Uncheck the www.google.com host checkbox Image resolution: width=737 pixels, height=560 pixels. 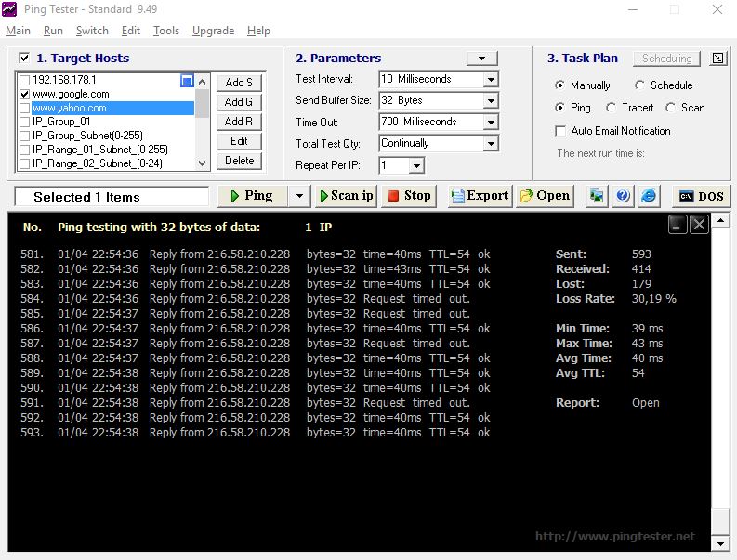pyautogui.click(x=25, y=95)
